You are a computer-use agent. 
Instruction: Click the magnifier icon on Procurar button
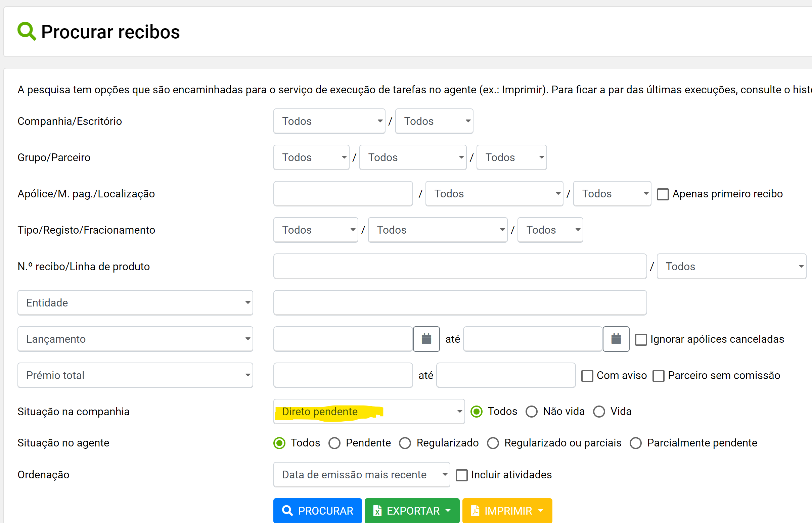[x=287, y=511]
